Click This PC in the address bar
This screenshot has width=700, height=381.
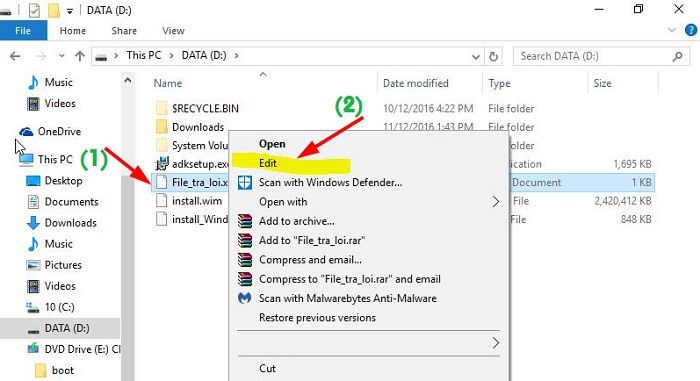pos(143,55)
